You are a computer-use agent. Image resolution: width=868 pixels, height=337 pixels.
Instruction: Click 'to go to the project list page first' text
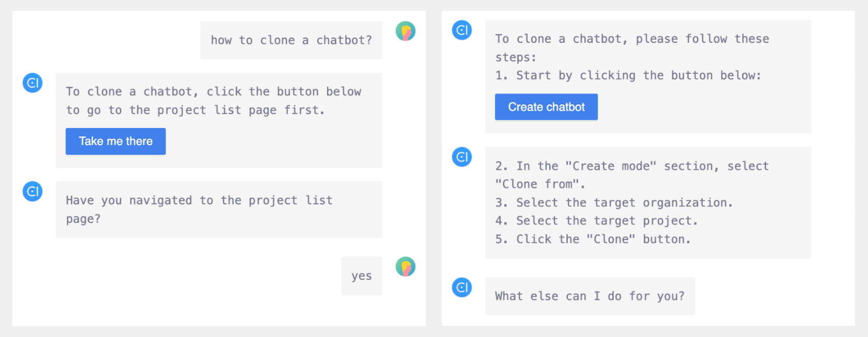click(195, 110)
